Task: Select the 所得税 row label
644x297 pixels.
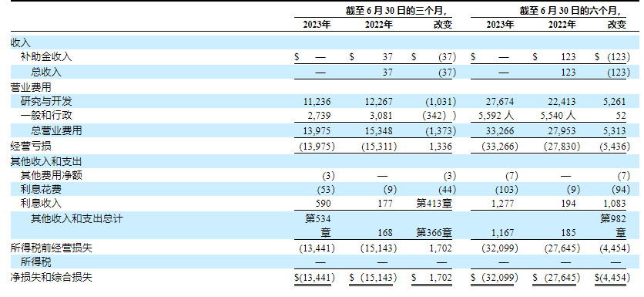Action: click(35, 262)
